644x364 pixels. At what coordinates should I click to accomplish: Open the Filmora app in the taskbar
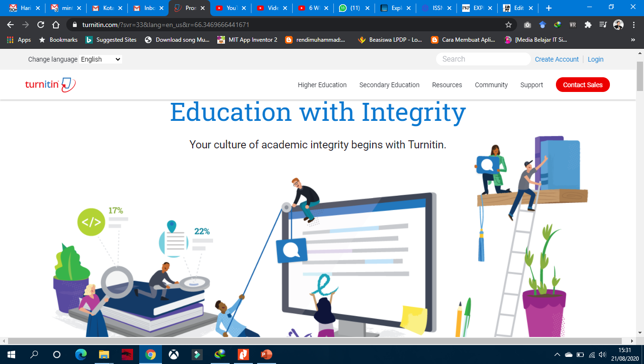pyautogui.click(x=197, y=354)
